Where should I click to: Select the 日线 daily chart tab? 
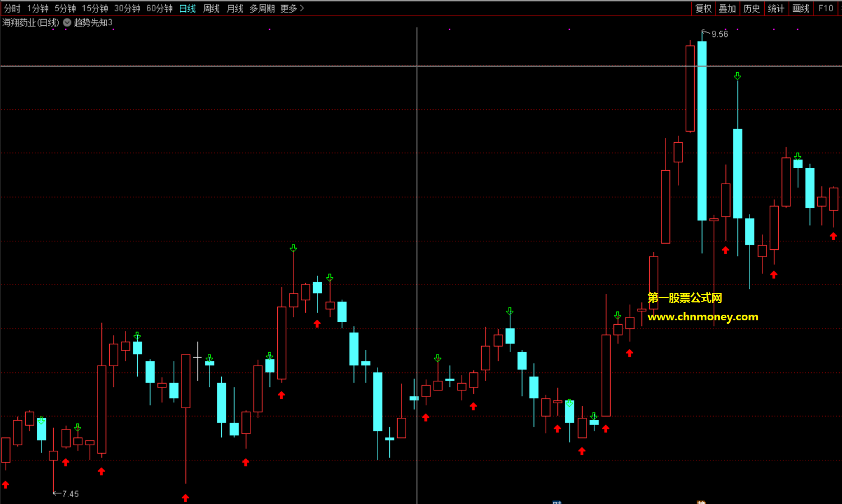point(188,8)
